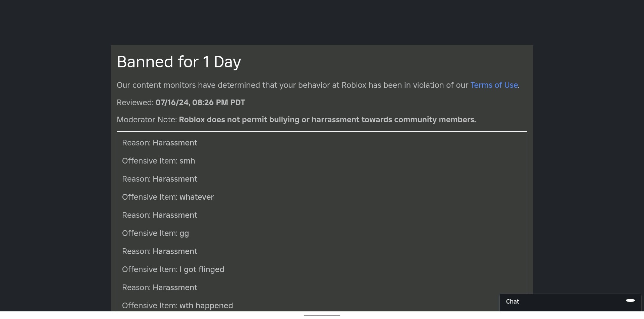
Task: Click offensive item "wth happened" line
Action: click(x=177, y=306)
